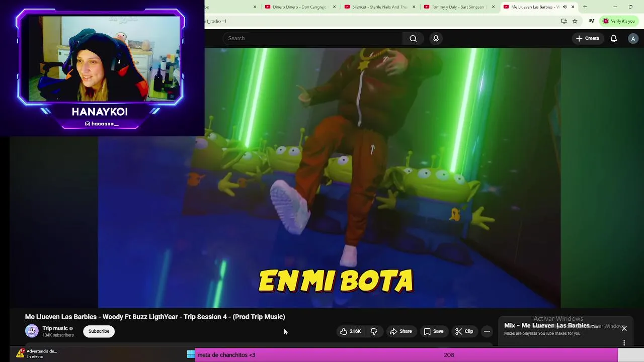644x362 pixels.
Task: Click the YouTube search magnifier icon
Action: (413, 38)
